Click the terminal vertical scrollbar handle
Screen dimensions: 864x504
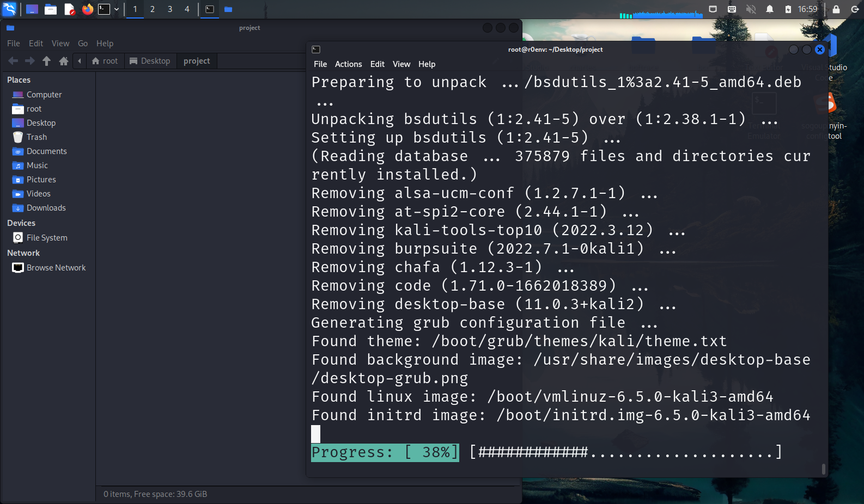click(x=823, y=469)
